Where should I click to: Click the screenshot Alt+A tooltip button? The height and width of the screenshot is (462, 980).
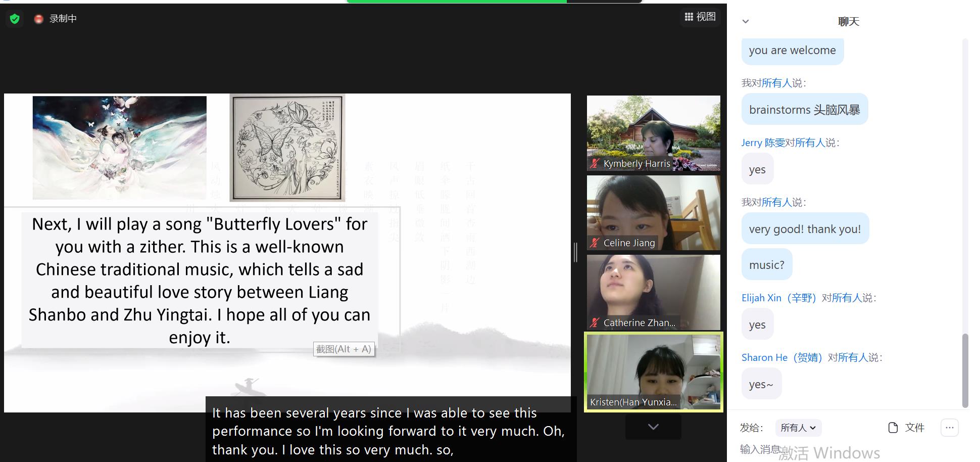pyautogui.click(x=344, y=349)
